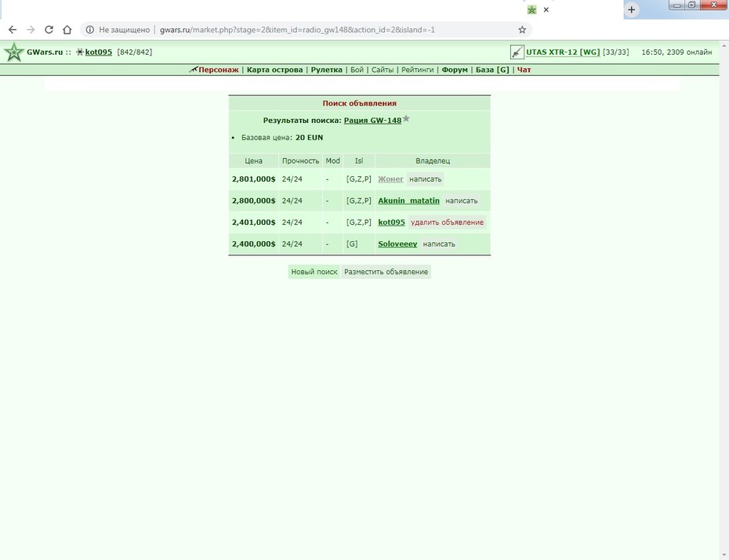Click the Поиск объявления heading

pyautogui.click(x=359, y=103)
